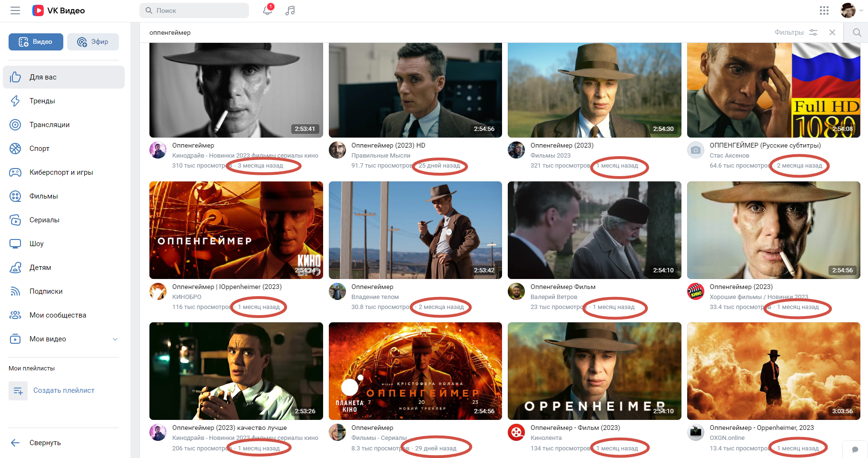
Task: Open Мои видео section
Action: [x=64, y=339]
